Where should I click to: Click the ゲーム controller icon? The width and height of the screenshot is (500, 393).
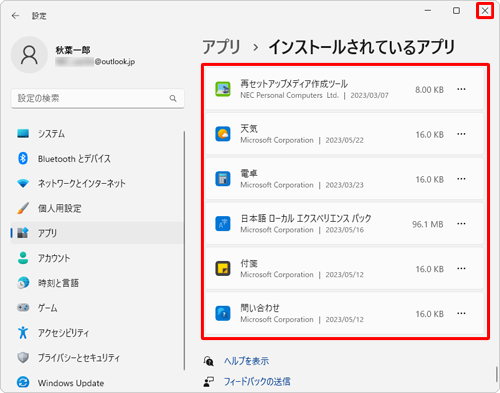[x=23, y=307]
